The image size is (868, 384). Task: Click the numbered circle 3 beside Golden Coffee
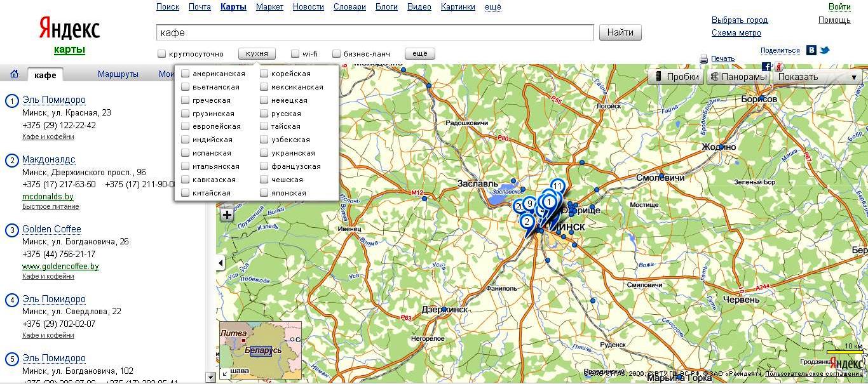point(11,230)
